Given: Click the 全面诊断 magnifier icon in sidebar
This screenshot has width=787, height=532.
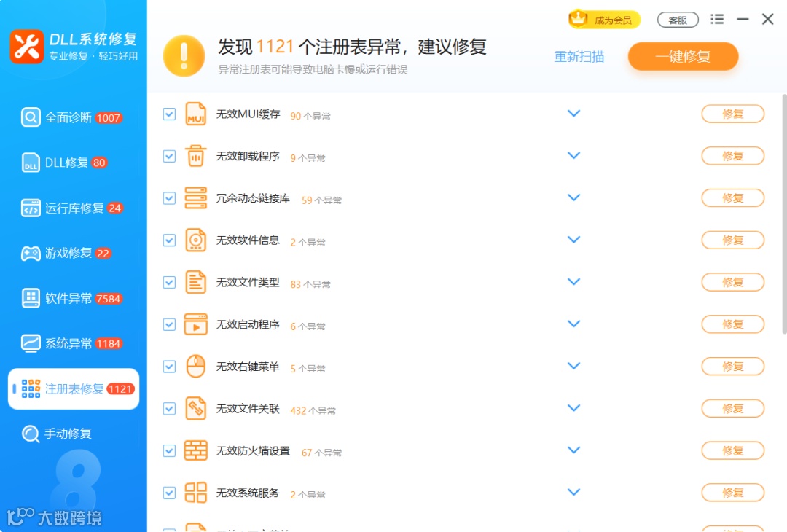Looking at the screenshot, I should pyautogui.click(x=31, y=118).
